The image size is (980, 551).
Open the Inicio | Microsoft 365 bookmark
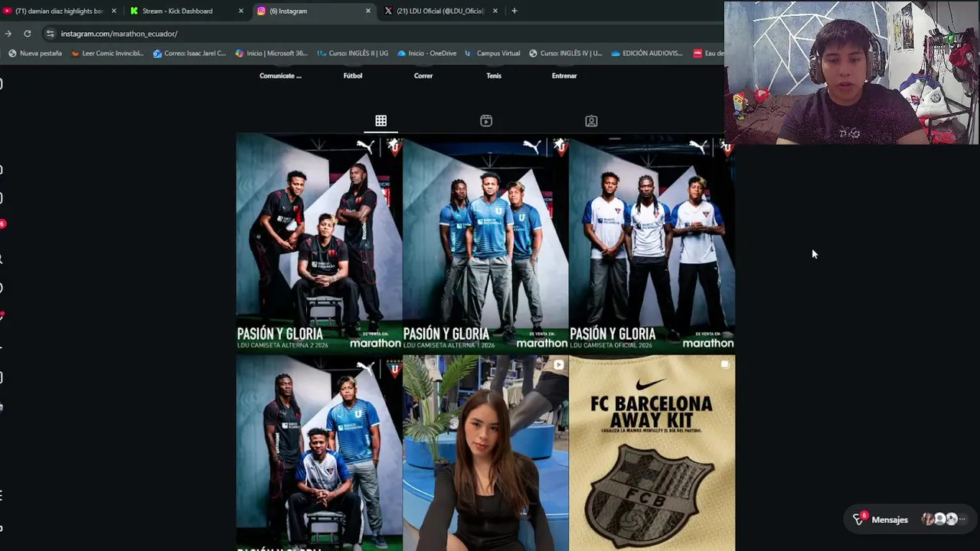pos(271,54)
